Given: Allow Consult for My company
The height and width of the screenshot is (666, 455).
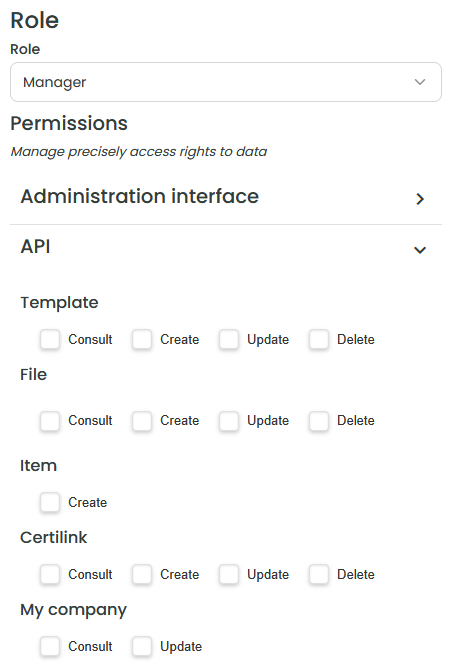Looking at the screenshot, I should point(50,646).
